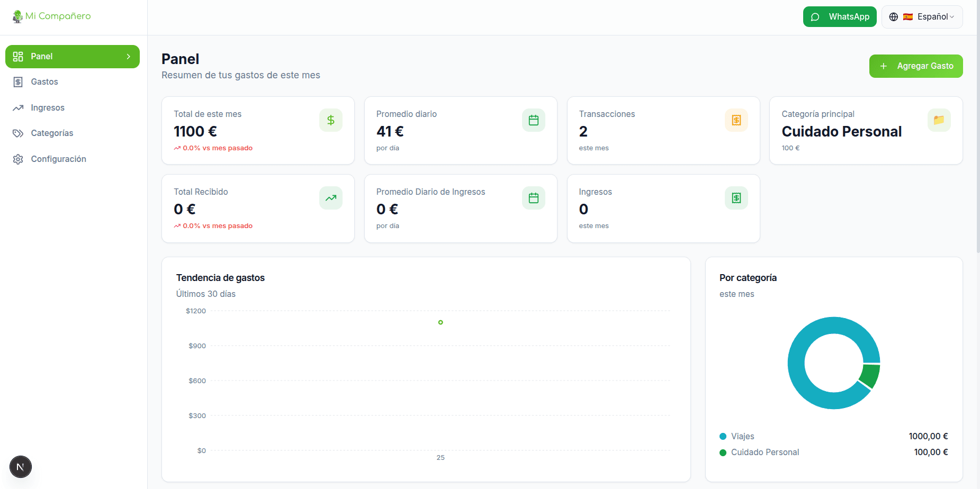Click folder icon on Categoría principal card
This screenshot has height=489, width=980.
[939, 120]
